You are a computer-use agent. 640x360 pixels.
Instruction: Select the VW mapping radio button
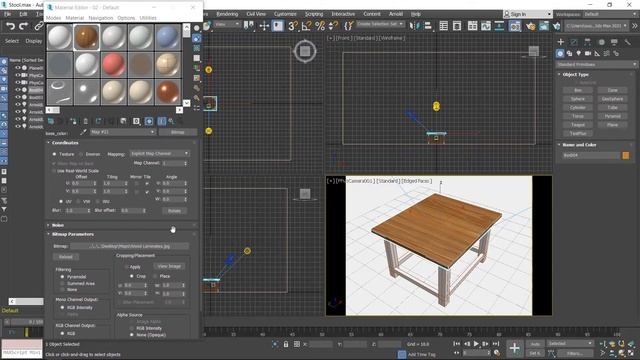click(78, 202)
